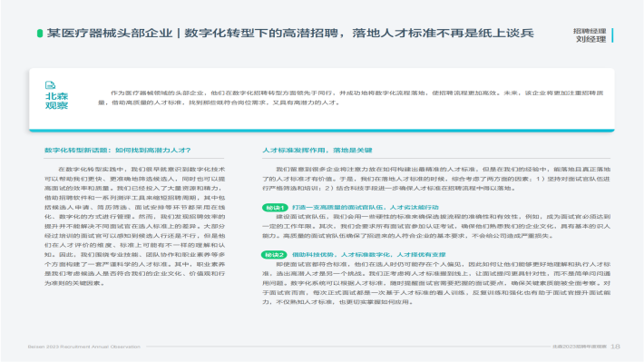
Task: Click footer text Beisen 2023 Recruitment Annual Observation
Action: pyautogui.click(x=84, y=347)
